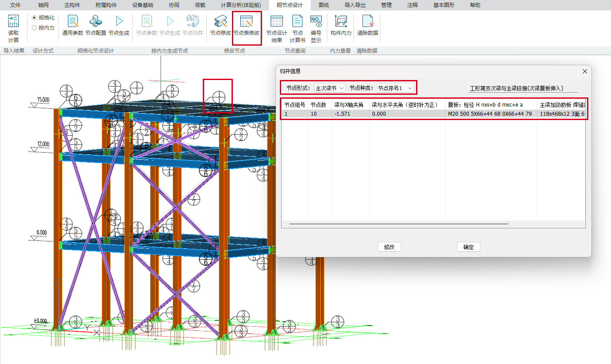The image size is (611, 364).
Task: Switch to the 图纸 tab
Action: click(x=323, y=5)
